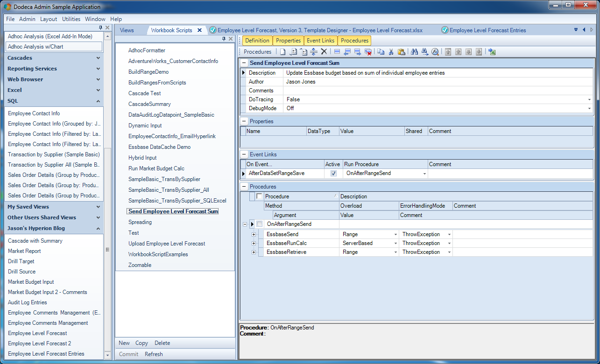Screen dimensions: 600x364
Task: Select Upload Employee Level Forecast script
Action: 167,244
